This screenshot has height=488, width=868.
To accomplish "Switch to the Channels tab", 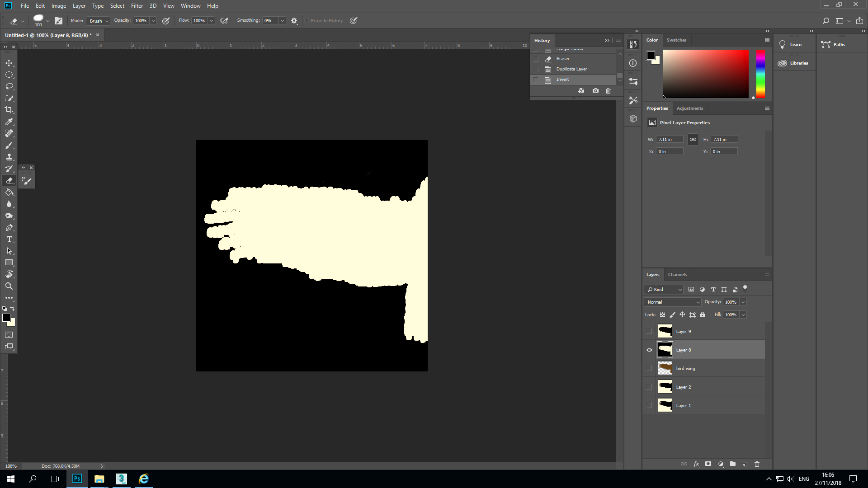I will click(x=677, y=274).
